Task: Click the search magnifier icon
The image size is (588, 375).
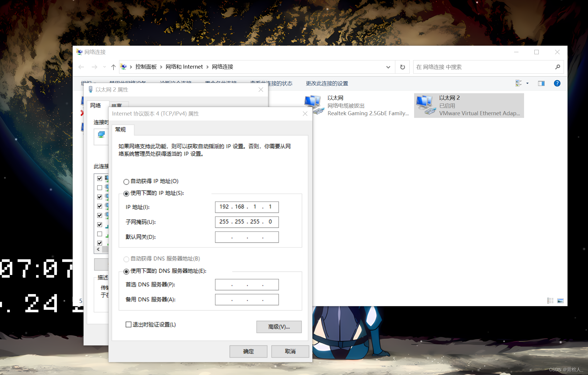Action: 558,67
